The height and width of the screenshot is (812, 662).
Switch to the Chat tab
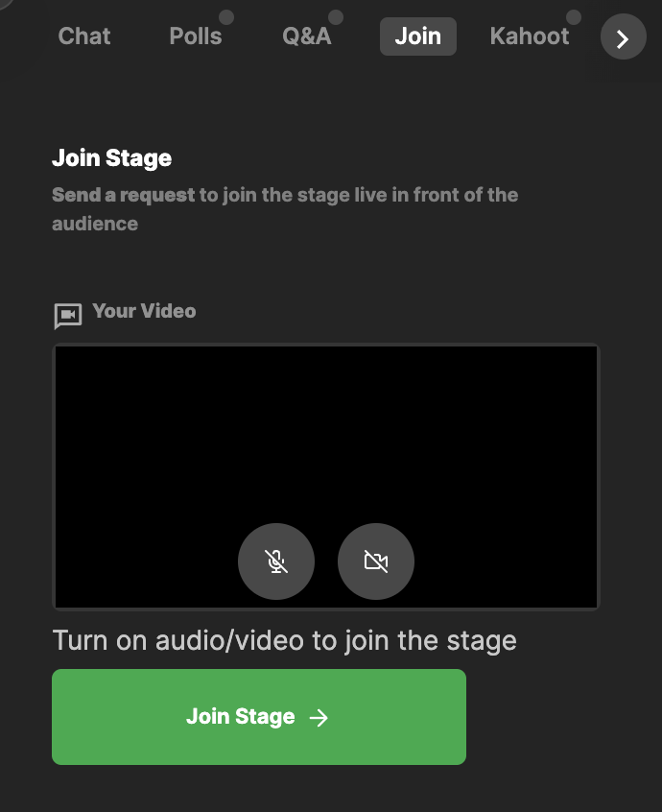83,36
